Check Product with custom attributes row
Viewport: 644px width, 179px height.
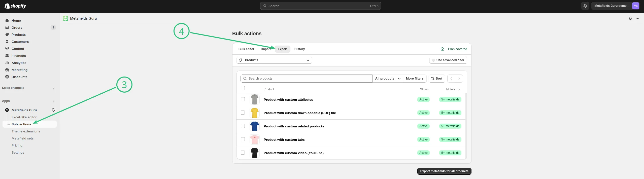coord(243,99)
